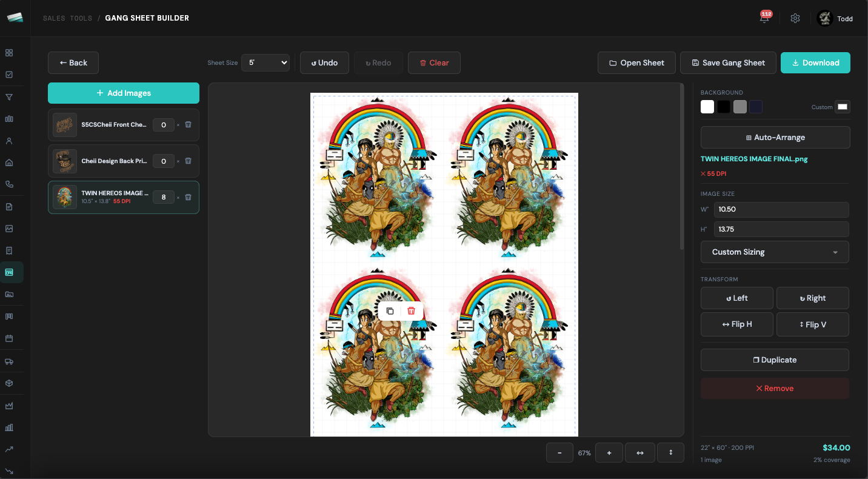Screen dimensions: 868x479
Task: Click the red Remove button
Action: click(775, 388)
